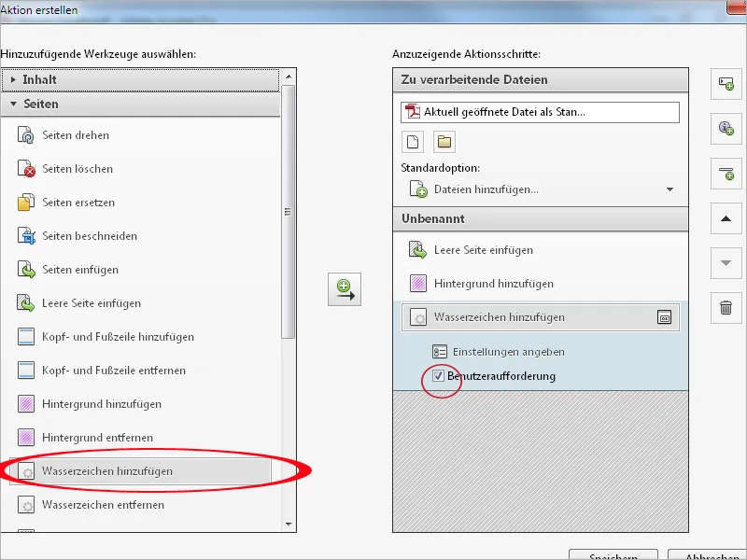Click the Abbrechen button
This screenshot has height=560, width=747.
708,555
